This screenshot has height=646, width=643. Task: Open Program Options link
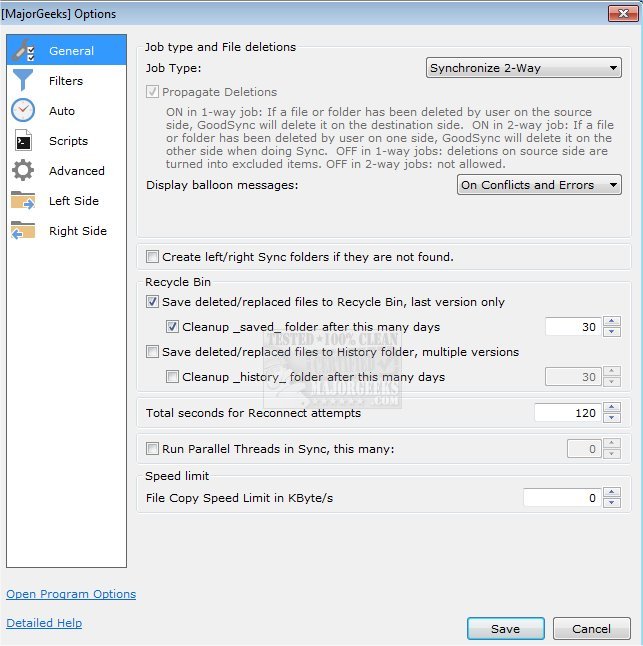[x=71, y=594]
